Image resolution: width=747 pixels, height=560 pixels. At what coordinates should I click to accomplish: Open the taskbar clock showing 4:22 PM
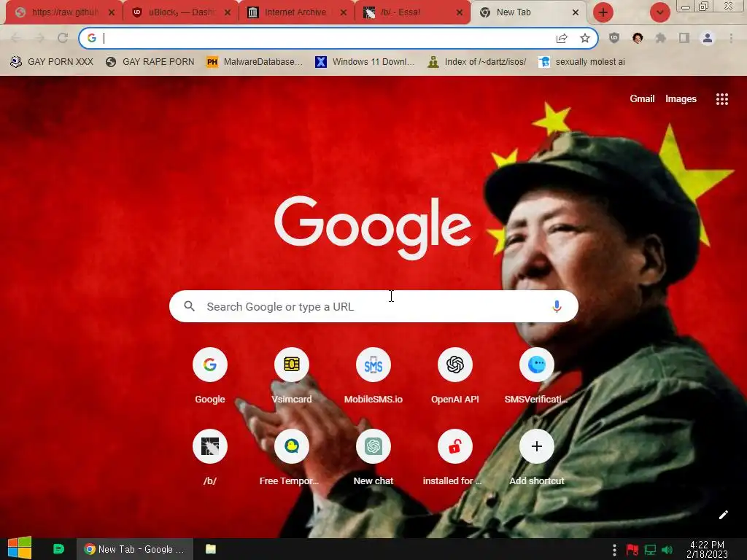(x=707, y=549)
